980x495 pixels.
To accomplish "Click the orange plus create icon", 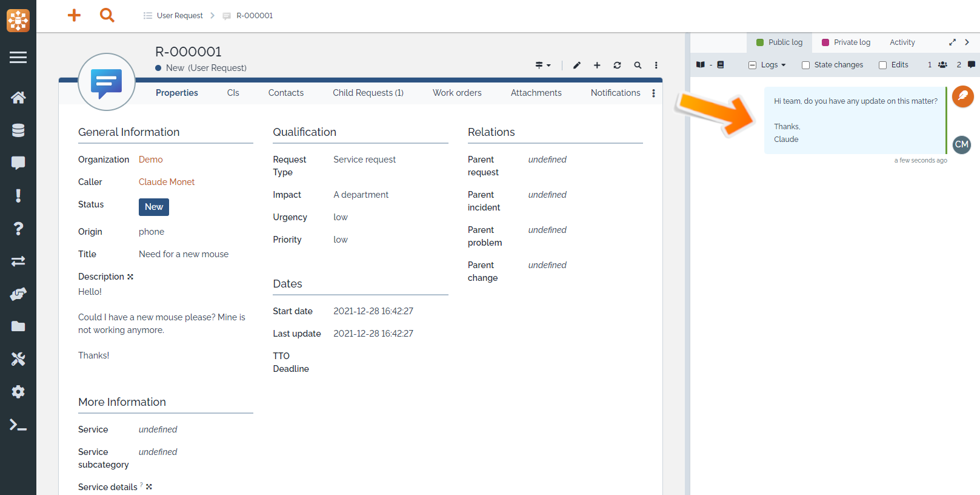I will [x=74, y=15].
